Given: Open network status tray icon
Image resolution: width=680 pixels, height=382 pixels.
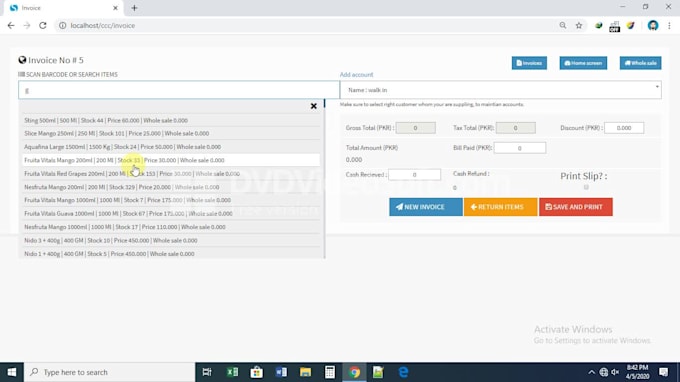Looking at the screenshot, I should click(603, 372).
